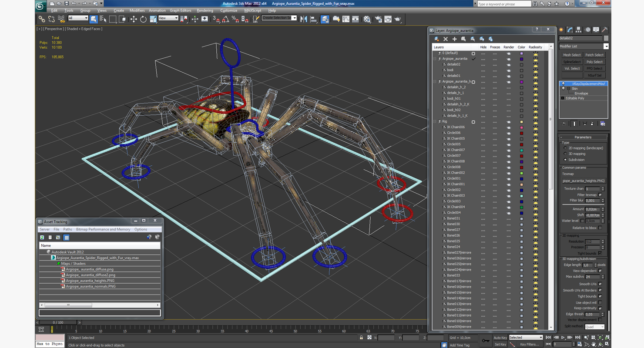The image size is (644, 348).
Task: Click the Key Filters button
Action: 530,345
